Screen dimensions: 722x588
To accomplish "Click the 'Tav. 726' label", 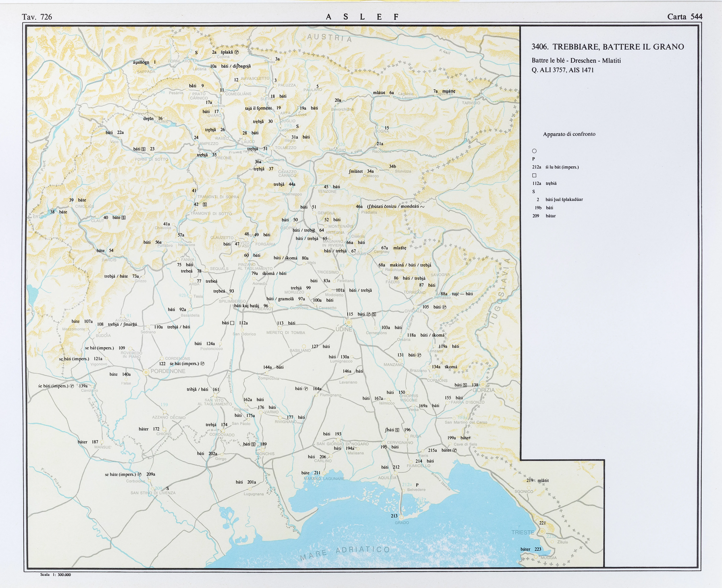I will tap(37, 17).
